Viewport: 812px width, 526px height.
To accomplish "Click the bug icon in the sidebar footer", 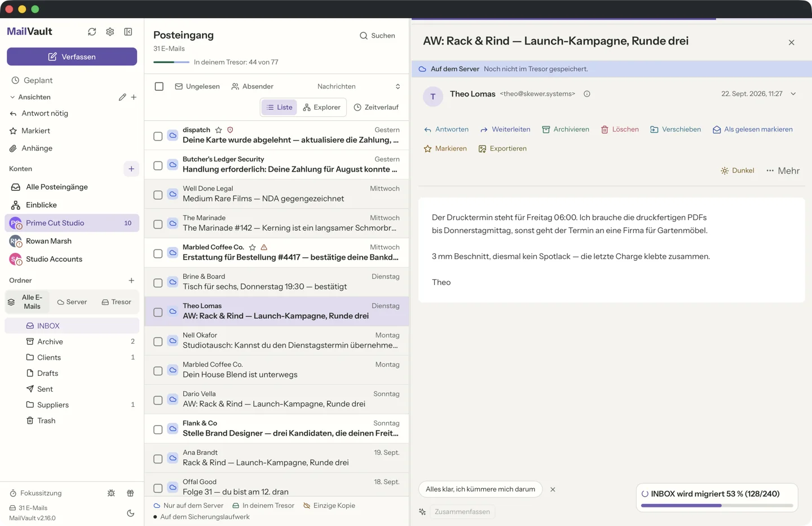I will tap(111, 493).
